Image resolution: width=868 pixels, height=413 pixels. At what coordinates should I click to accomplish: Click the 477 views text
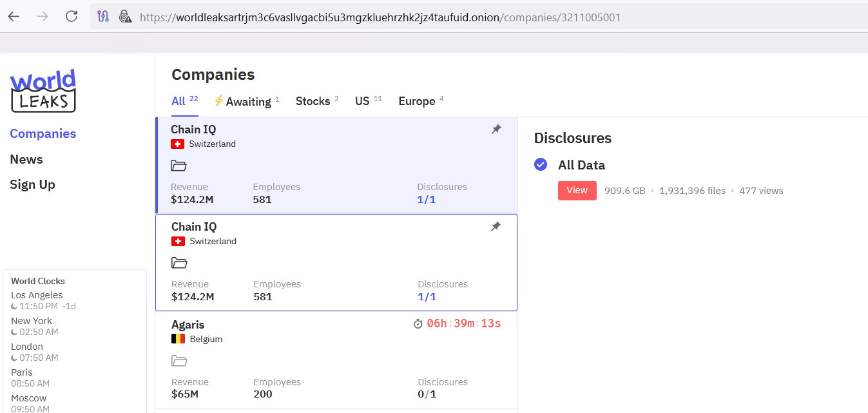point(761,191)
